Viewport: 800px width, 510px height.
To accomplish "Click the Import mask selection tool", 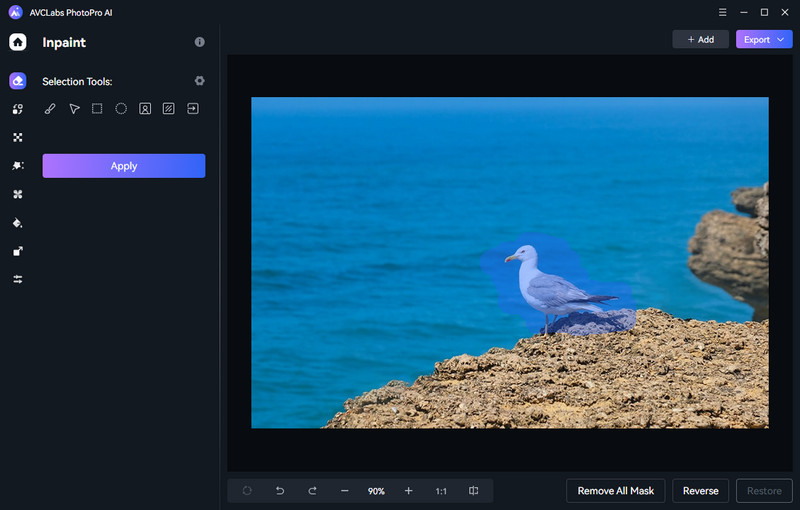I will point(193,109).
